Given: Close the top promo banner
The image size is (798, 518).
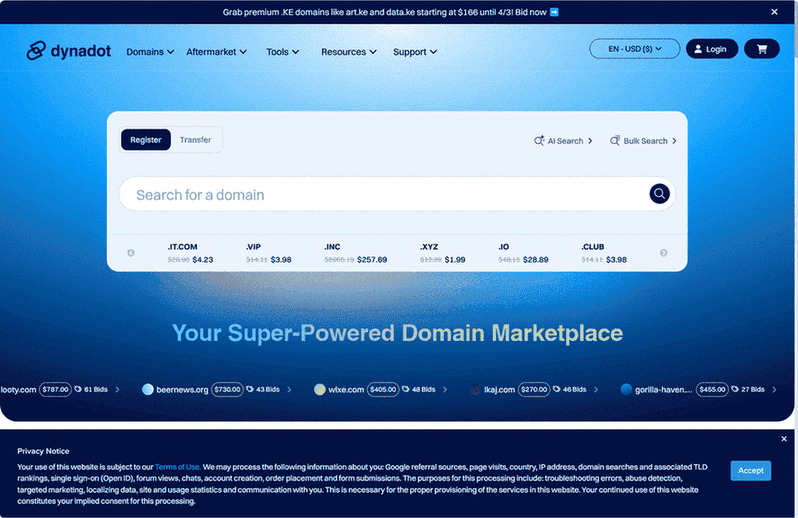Looking at the screenshot, I should (x=774, y=12).
